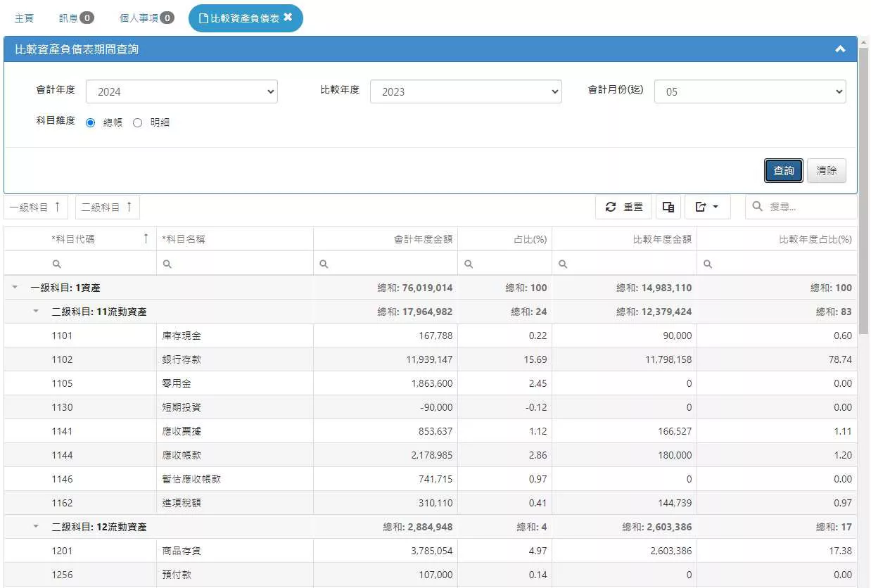The width and height of the screenshot is (871, 588).
Task: Open the filter search icon under 會計年度金額
Action: click(x=324, y=264)
